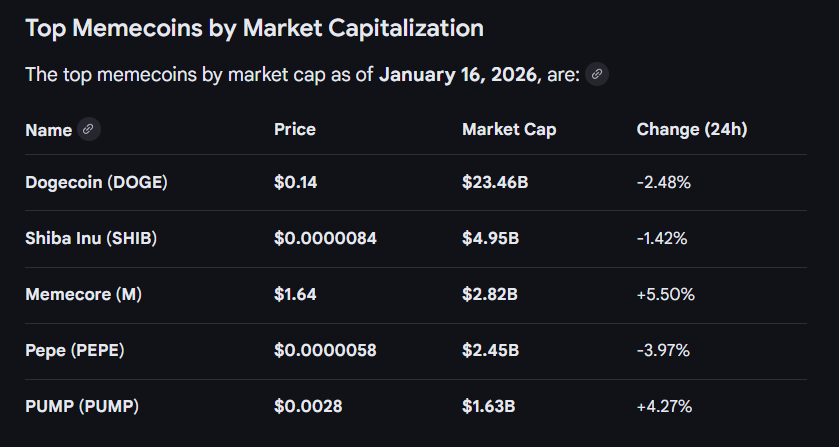Click Dogecoin's -2.48% change value
The height and width of the screenshot is (447, 839).
click(x=663, y=182)
